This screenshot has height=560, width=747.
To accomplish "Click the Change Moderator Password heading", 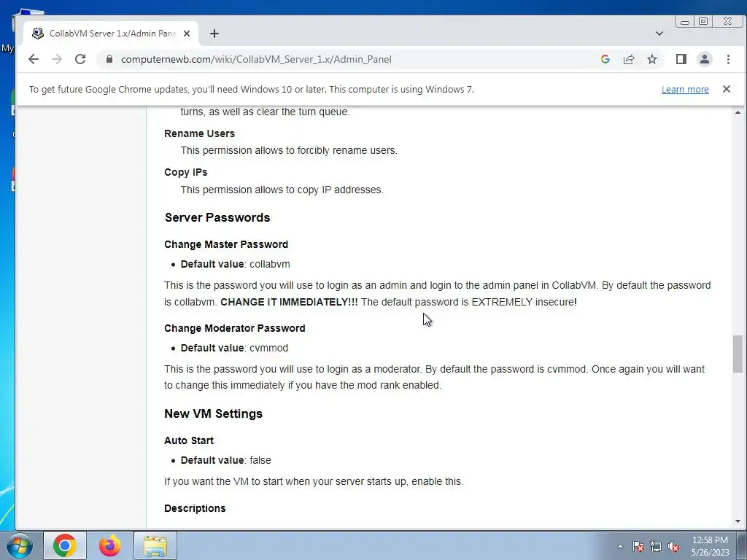I will 235,328.
